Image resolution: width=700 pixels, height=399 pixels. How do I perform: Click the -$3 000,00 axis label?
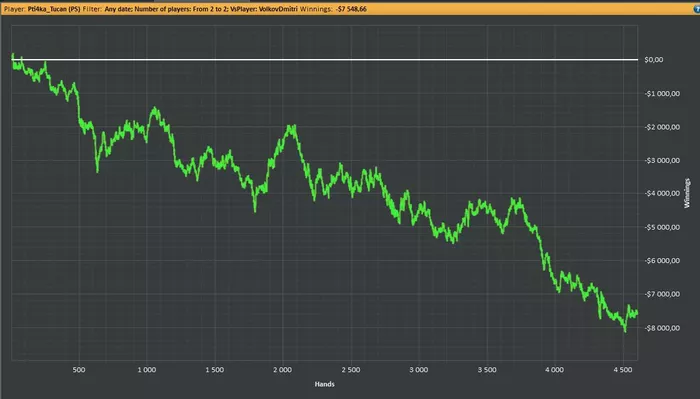[x=662, y=161]
